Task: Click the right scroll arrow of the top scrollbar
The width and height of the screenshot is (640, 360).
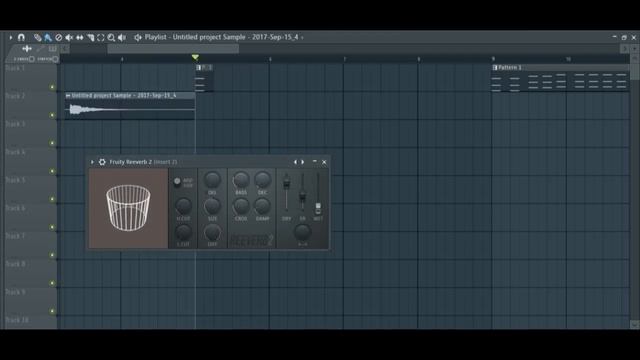Action: (624, 49)
